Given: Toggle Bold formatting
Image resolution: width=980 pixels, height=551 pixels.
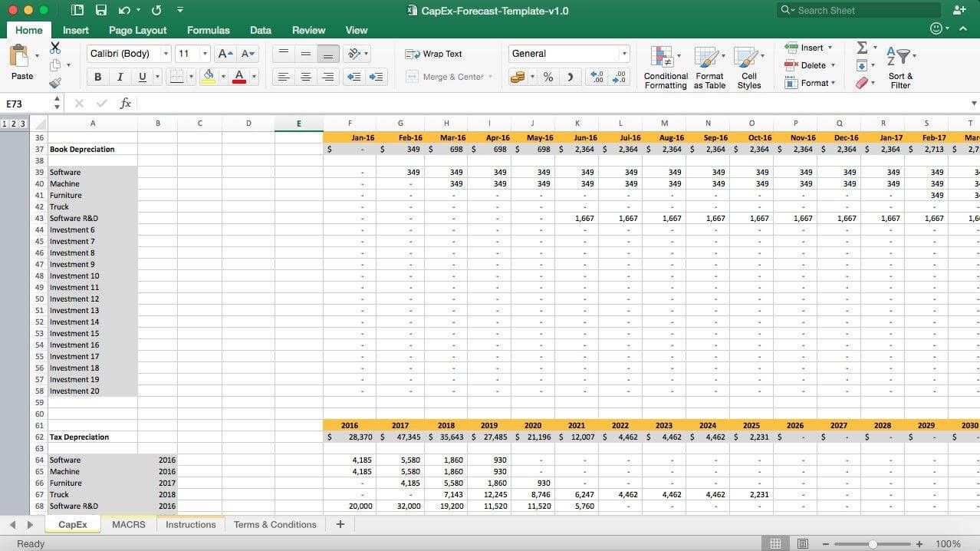Looking at the screenshot, I should pos(97,77).
